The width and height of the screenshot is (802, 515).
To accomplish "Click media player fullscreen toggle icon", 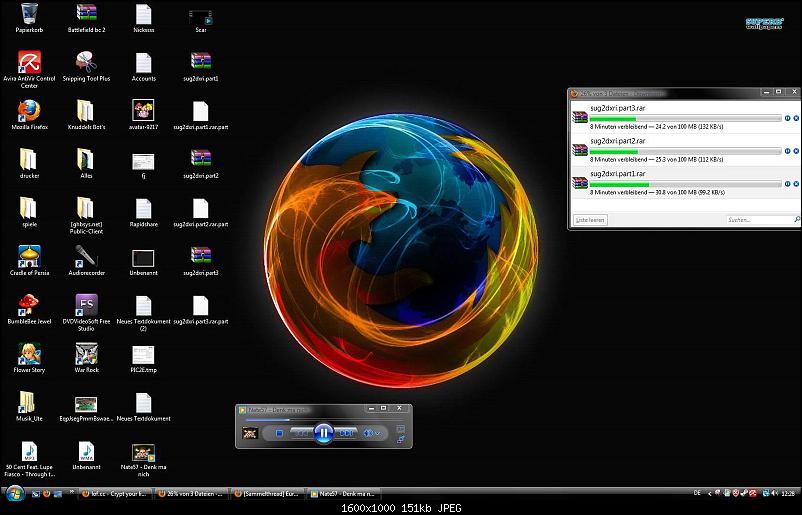I will tap(401, 439).
